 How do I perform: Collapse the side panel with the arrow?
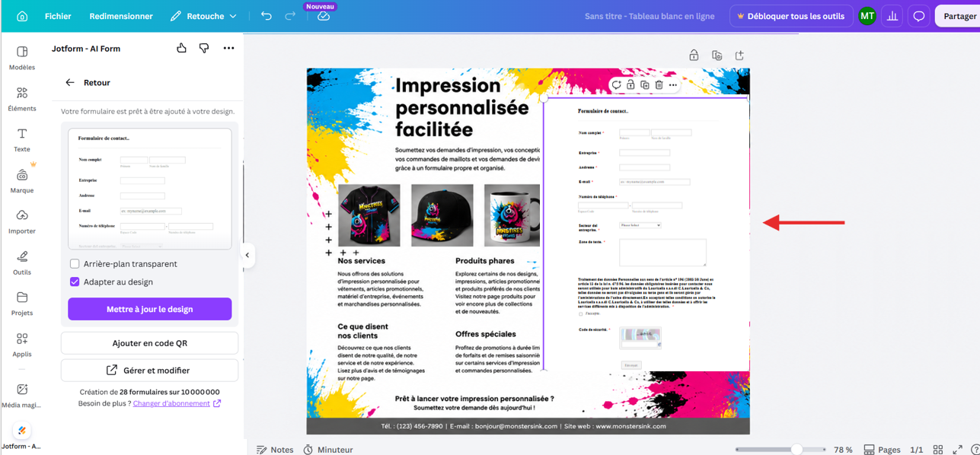(247, 255)
